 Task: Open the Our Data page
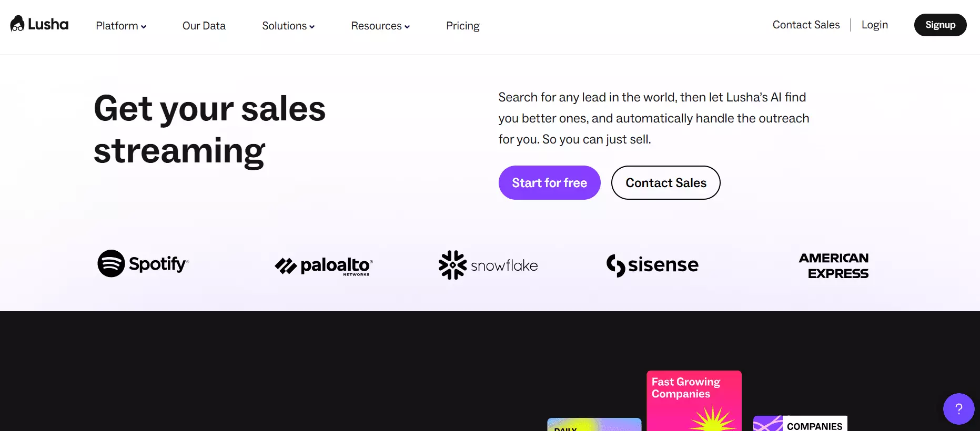204,26
